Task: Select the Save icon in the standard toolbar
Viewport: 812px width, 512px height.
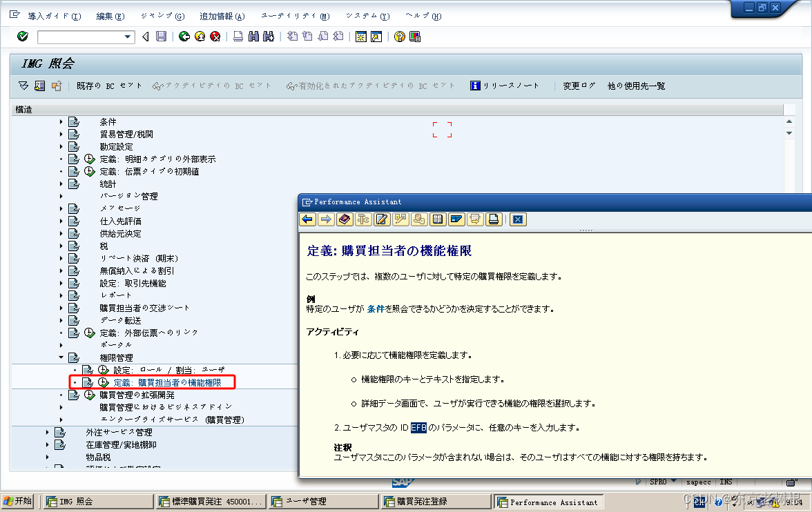Action: (x=160, y=37)
